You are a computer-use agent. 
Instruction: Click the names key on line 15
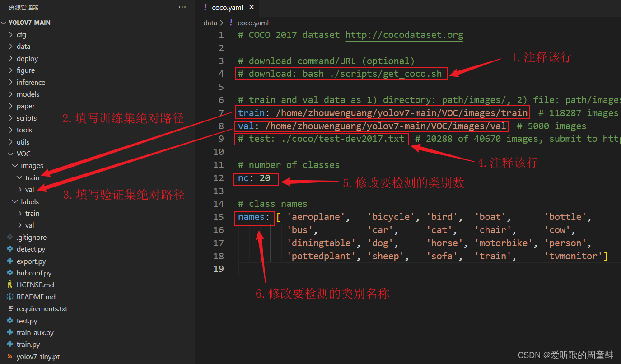coord(251,217)
